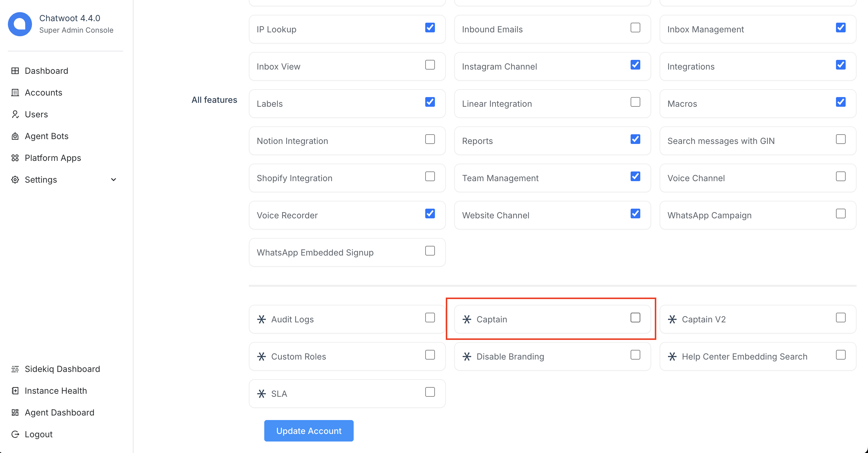This screenshot has width=868, height=453.
Task: Enable the Inbound Emails checkbox
Action: click(635, 28)
